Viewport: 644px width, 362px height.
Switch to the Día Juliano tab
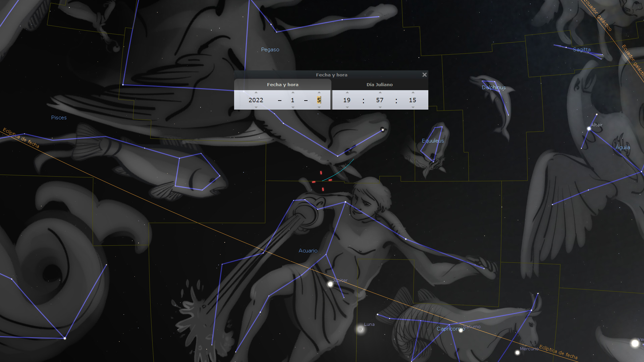click(x=379, y=84)
